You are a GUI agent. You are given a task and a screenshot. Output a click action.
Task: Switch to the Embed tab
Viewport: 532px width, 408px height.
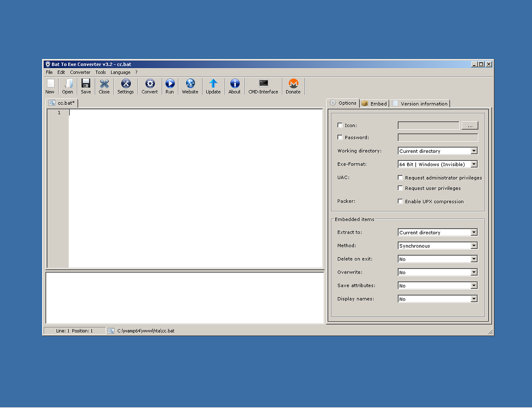tap(374, 103)
